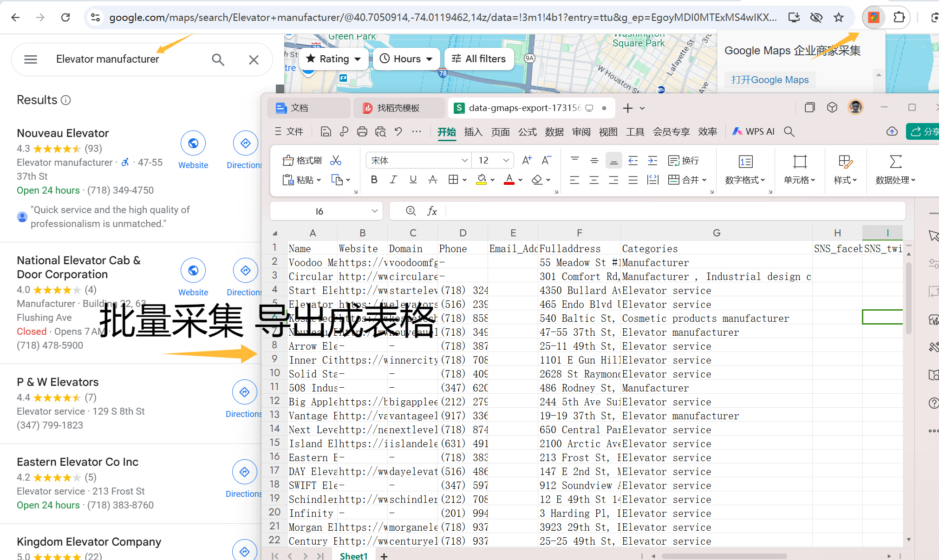This screenshot has height=560, width=939.
Task: Toggle strikethrough text formatting
Action: [432, 180]
